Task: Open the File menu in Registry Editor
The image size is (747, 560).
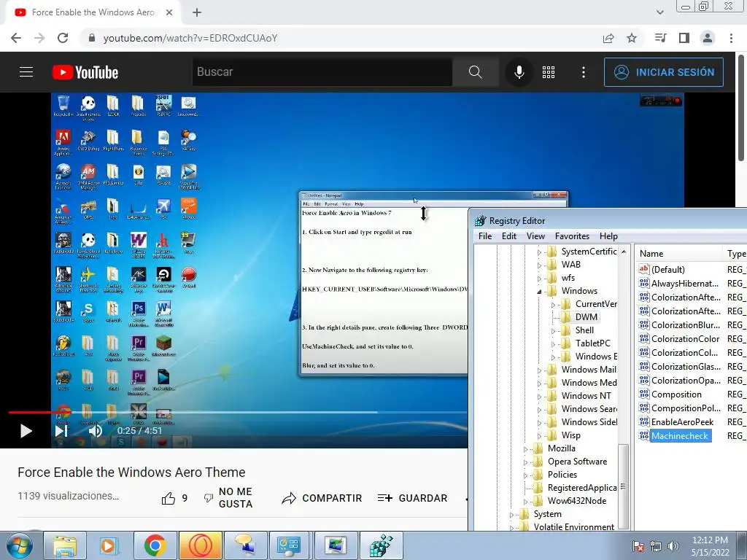Action: pos(485,236)
